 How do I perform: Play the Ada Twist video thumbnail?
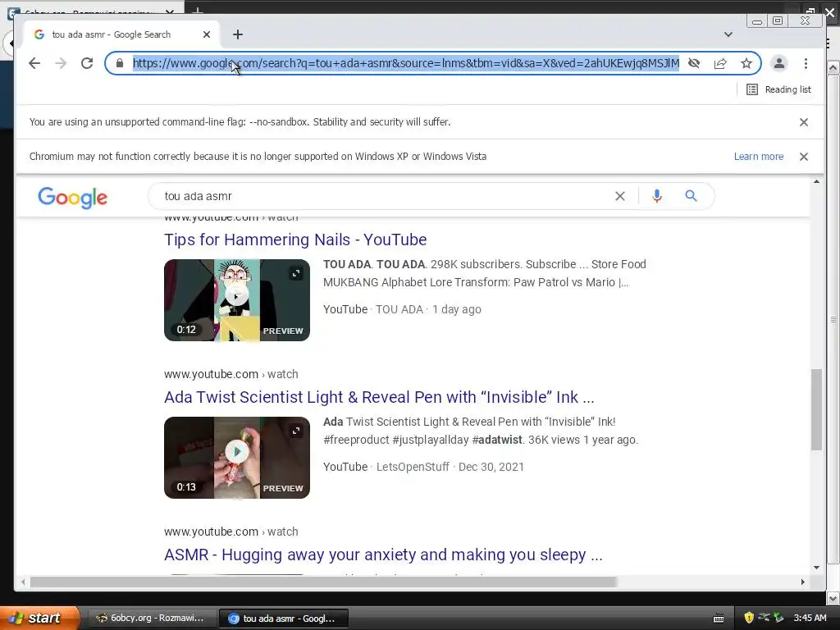pyautogui.click(x=237, y=458)
